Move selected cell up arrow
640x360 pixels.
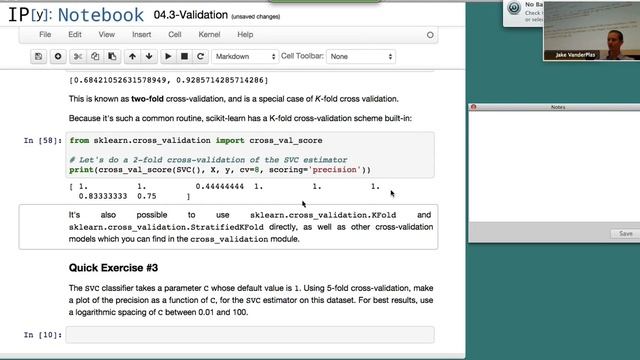tap(132, 57)
